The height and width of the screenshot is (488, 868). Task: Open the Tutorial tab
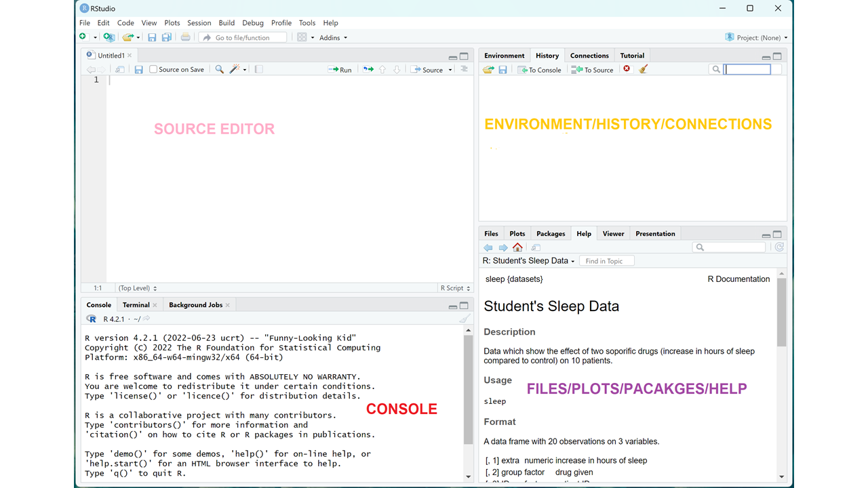pyautogui.click(x=632, y=56)
